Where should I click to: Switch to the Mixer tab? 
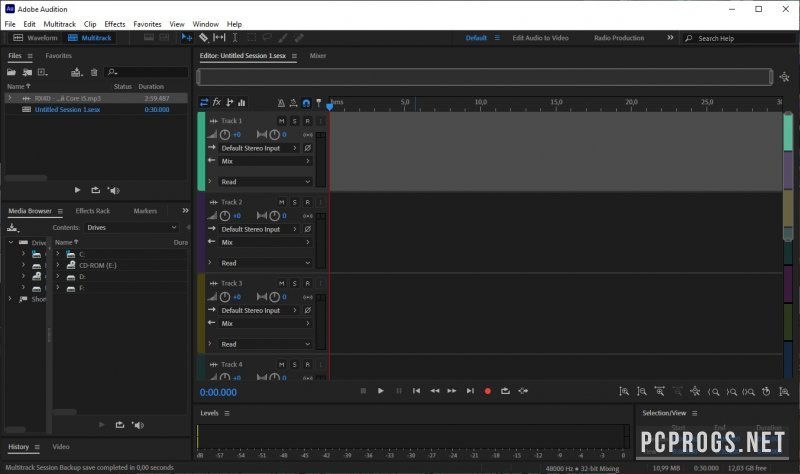(x=317, y=56)
